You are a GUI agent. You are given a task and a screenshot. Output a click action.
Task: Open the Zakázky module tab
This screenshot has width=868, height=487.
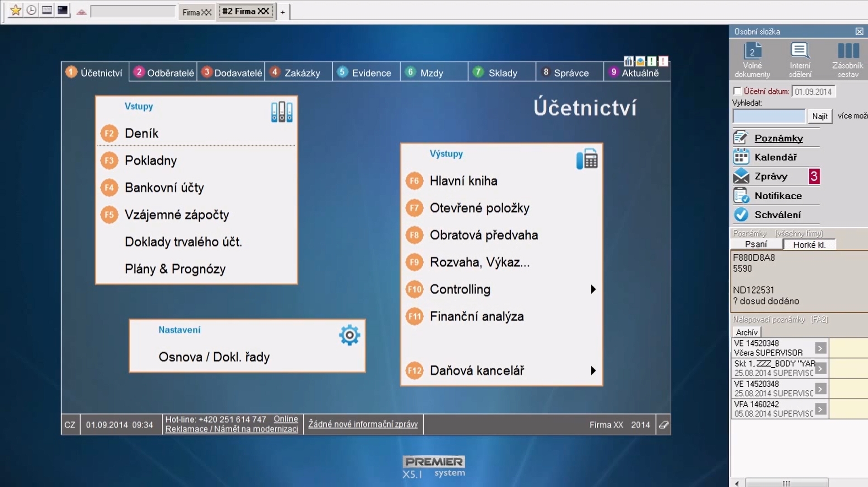(x=299, y=73)
